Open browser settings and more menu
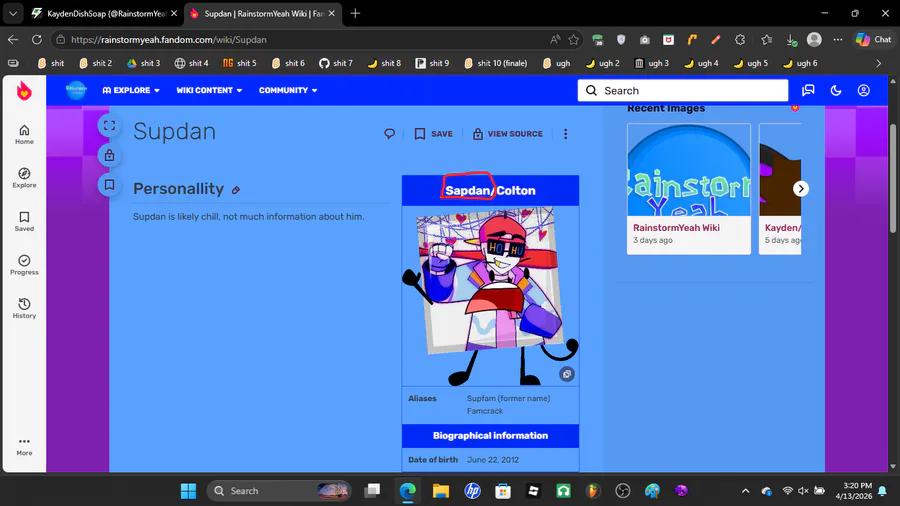 pyautogui.click(x=838, y=40)
